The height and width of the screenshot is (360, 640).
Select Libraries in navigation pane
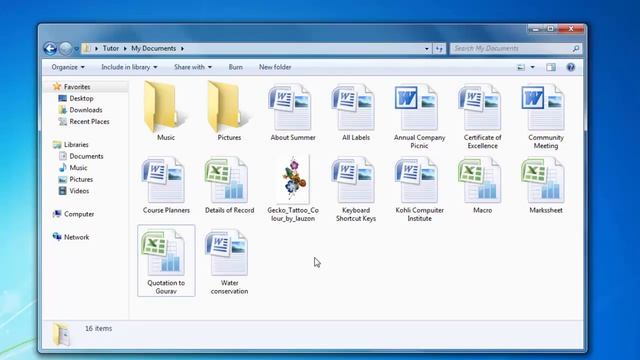(x=76, y=144)
